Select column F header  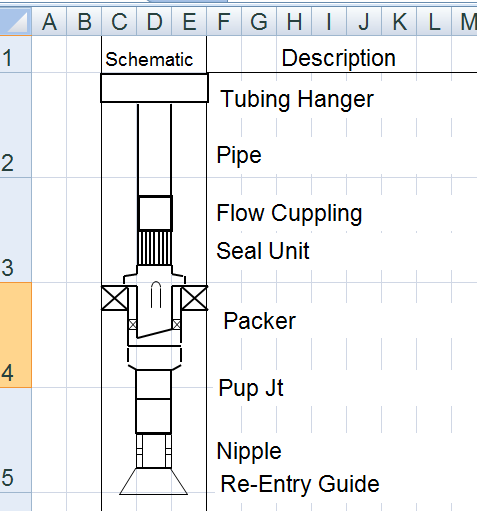point(224,22)
